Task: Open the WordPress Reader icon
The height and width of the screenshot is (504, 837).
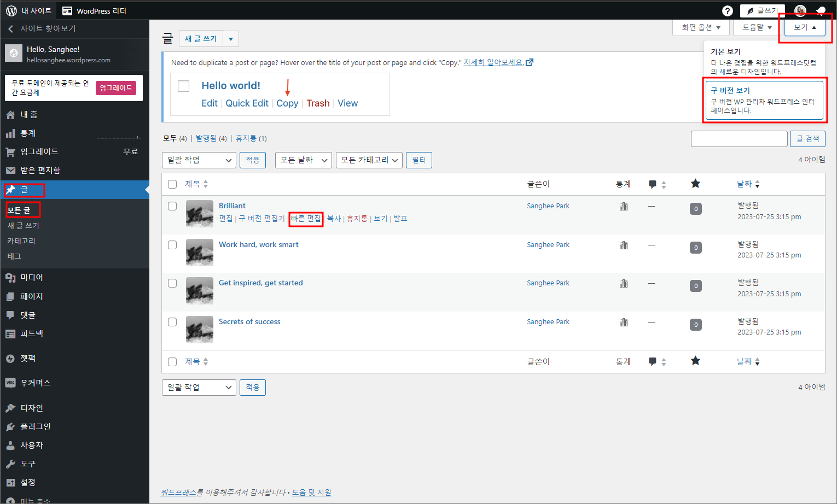Action: point(67,10)
